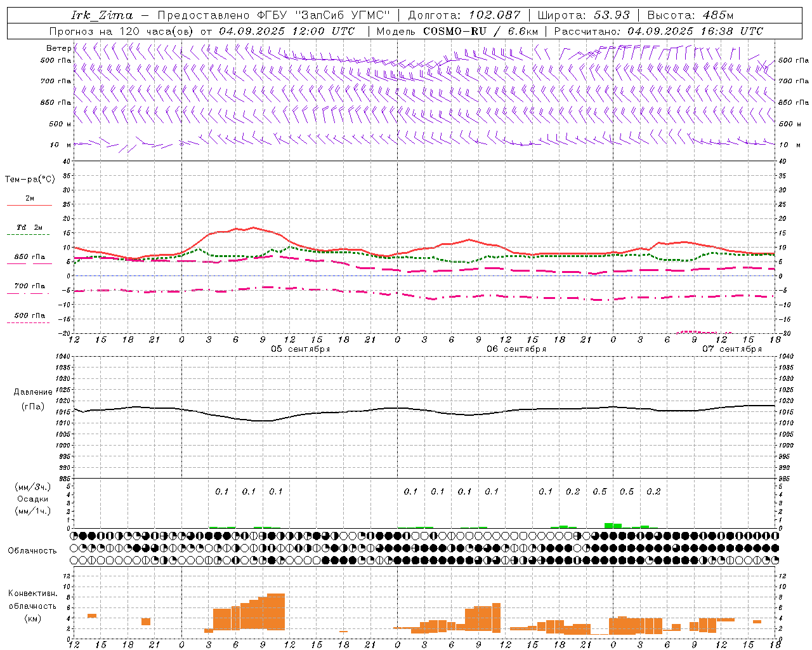The image size is (812, 650).
Task: Click the Рассчитано: 04.09.2025 16:38 UTC timestamp
Action: click(659, 31)
